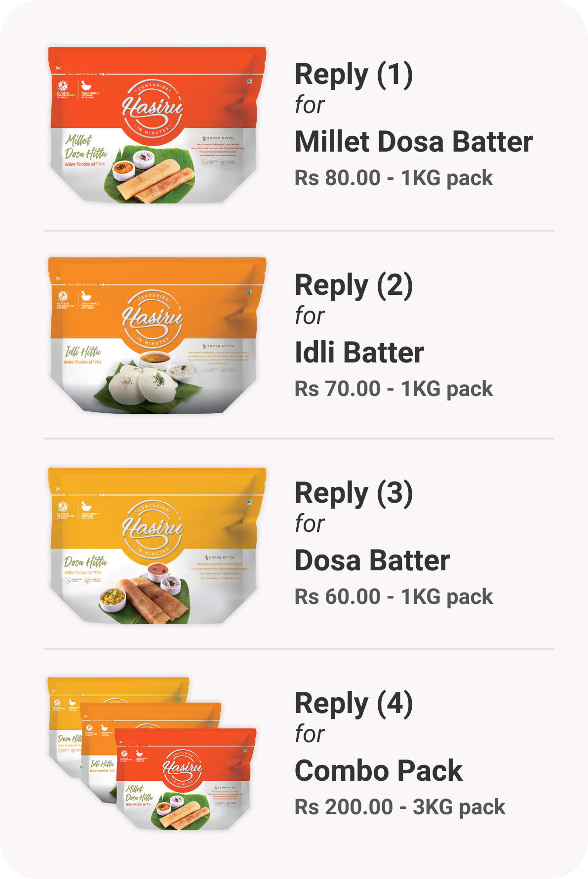Click the no-preservatives icon on the Millet Dosa pack

coord(63,85)
